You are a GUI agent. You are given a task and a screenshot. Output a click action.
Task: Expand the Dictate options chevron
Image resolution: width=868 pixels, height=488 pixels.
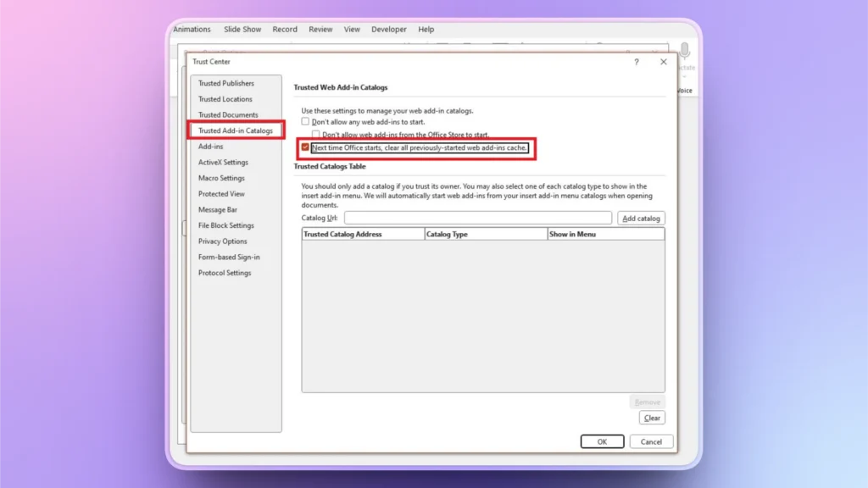coord(685,76)
